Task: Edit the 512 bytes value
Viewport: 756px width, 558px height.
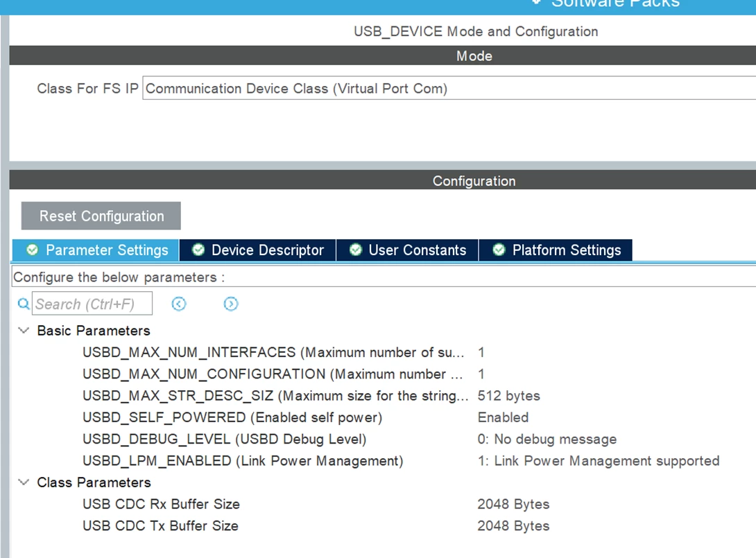Action: pos(508,396)
